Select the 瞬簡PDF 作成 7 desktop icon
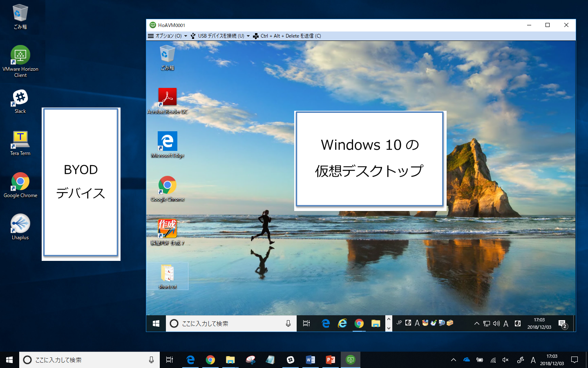 tap(167, 229)
